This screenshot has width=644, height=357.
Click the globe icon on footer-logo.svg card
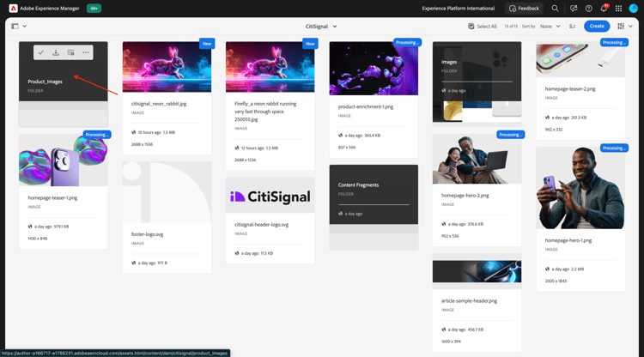[x=133, y=263]
